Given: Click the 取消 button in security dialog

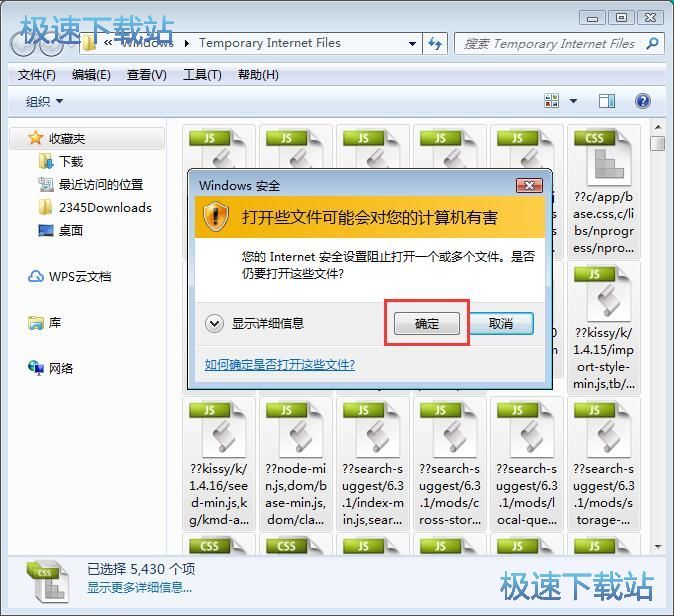Looking at the screenshot, I should 501,323.
